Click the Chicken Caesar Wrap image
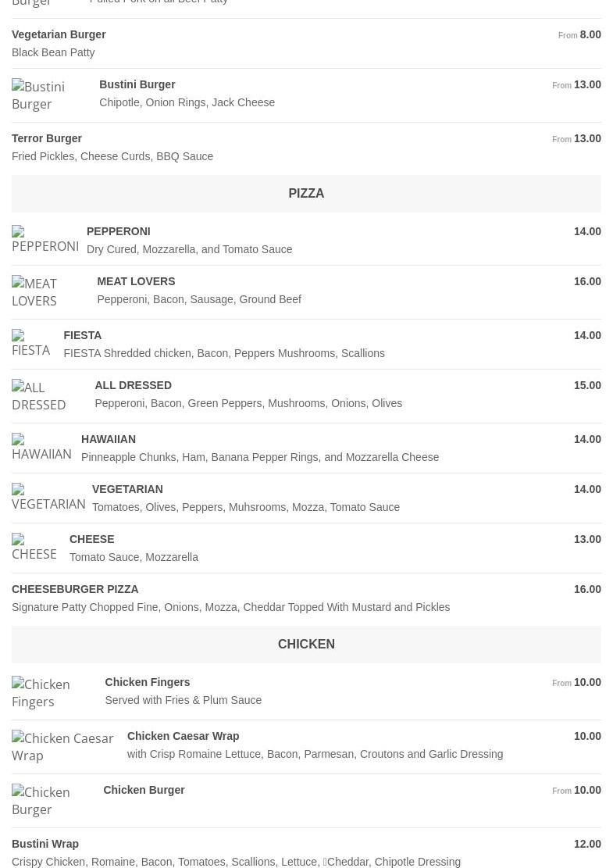Image resolution: width=613 pixels, height=868 pixels. [62, 747]
